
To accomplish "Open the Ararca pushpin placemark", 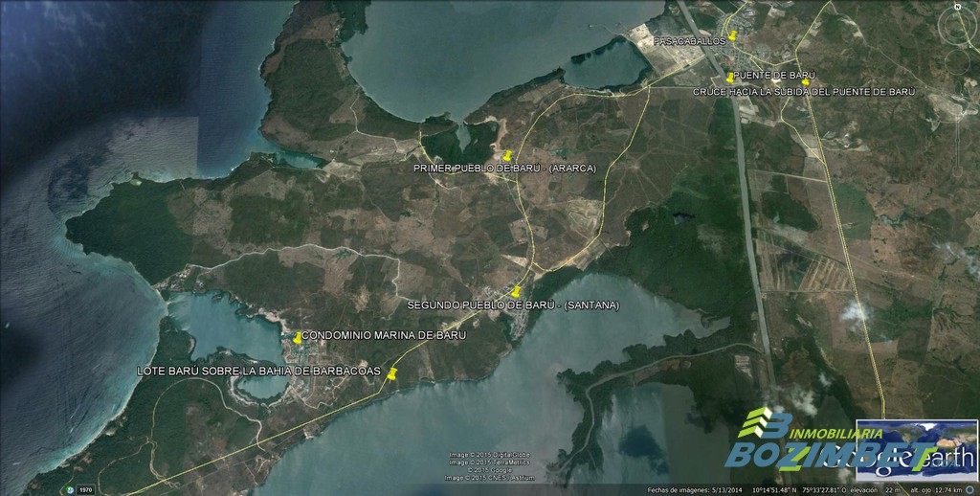I will (507, 155).
